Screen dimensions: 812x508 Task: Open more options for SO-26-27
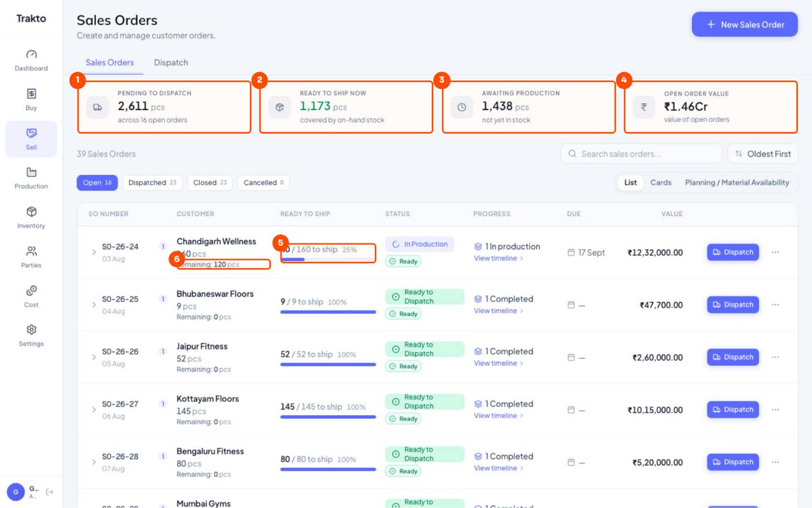[775, 410]
